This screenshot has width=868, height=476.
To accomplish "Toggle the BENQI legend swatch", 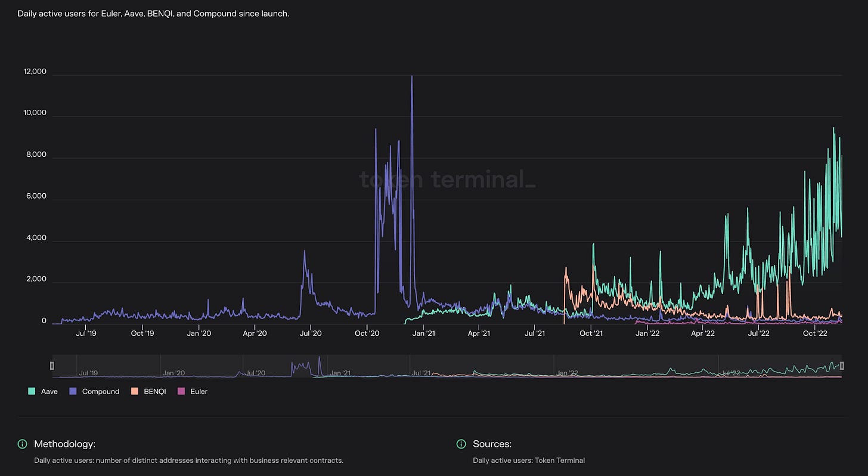I will pyautogui.click(x=135, y=391).
